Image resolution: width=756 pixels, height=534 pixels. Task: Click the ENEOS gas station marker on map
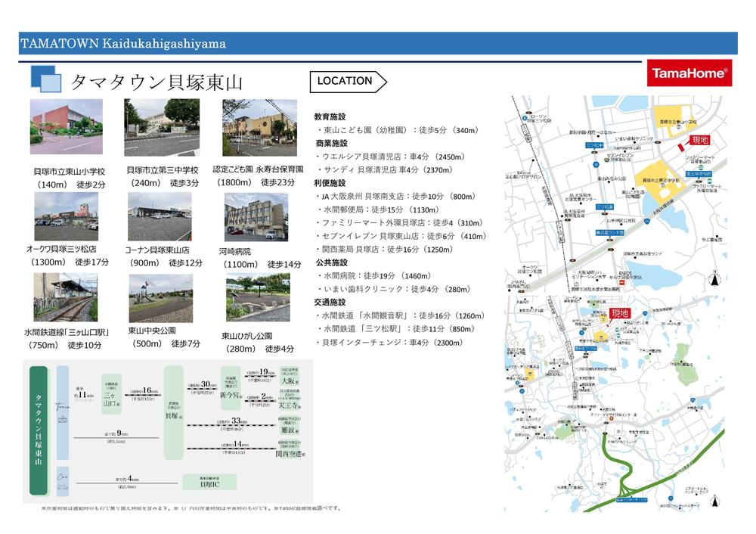click(624, 281)
